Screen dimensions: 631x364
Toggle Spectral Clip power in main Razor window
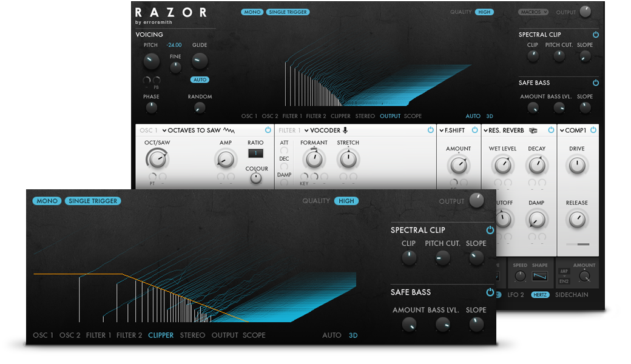(596, 35)
